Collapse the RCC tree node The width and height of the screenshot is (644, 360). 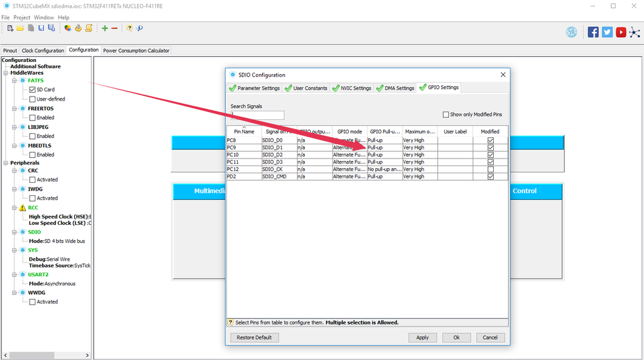(14, 208)
